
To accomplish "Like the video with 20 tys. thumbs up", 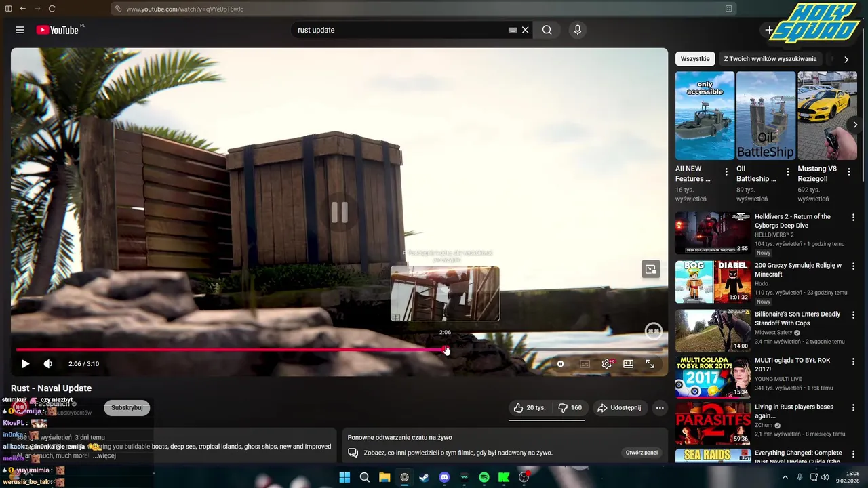I will point(530,407).
